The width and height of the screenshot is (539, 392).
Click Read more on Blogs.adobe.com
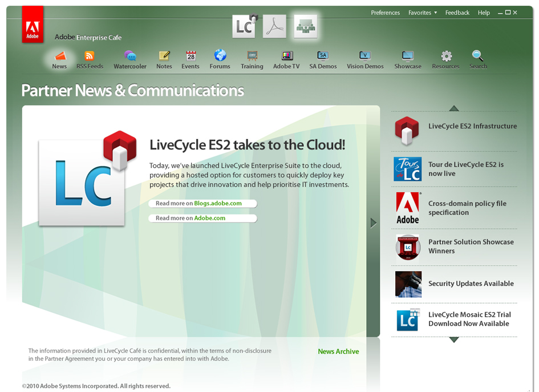click(203, 204)
